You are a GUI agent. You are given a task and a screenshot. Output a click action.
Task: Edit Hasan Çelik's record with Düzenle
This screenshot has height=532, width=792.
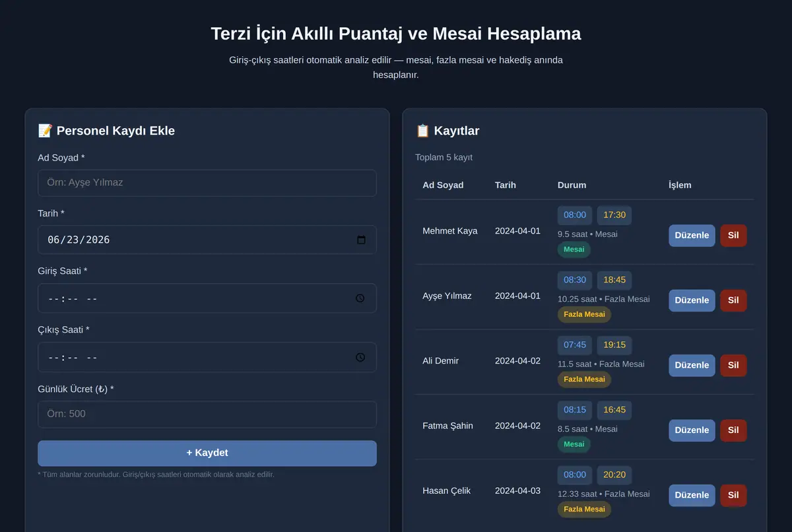point(692,496)
